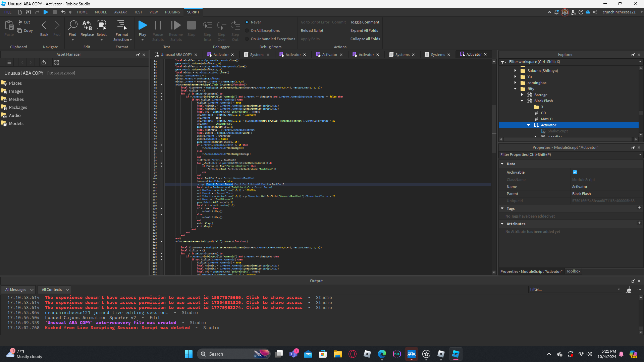Close the Asset Manager panel
Image resolution: width=644 pixels, height=362 pixels.
144,55
